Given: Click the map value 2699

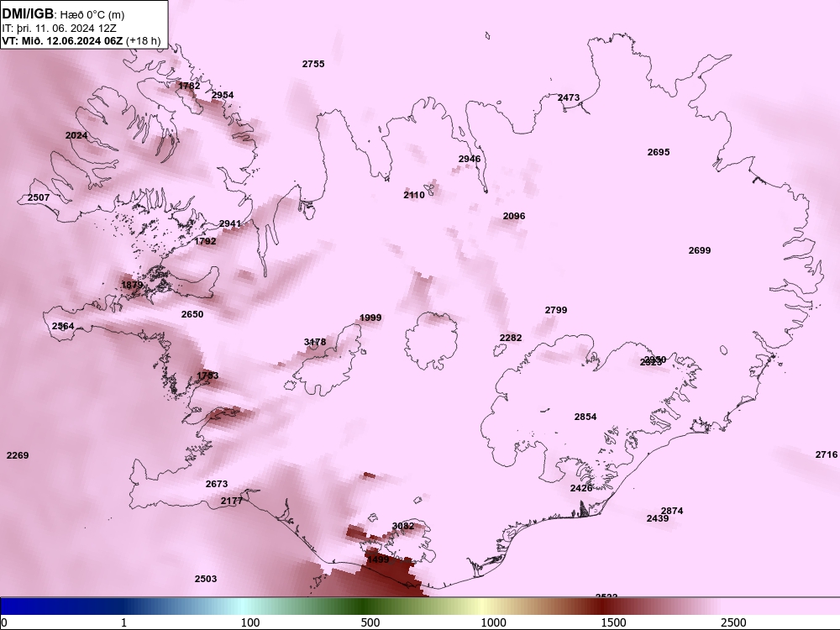Looking at the screenshot, I should click(x=699, y=250).
